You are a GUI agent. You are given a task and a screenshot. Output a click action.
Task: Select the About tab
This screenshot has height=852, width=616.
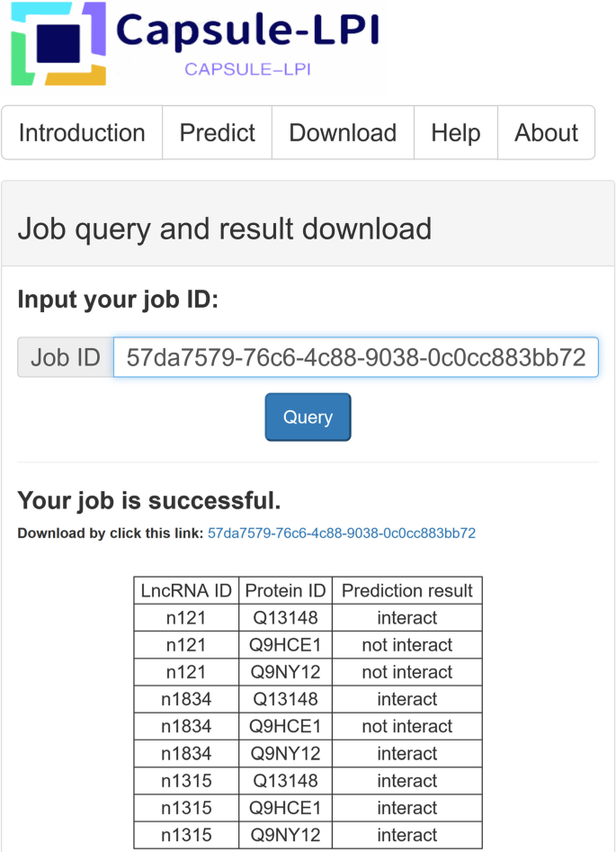point(546,133)
